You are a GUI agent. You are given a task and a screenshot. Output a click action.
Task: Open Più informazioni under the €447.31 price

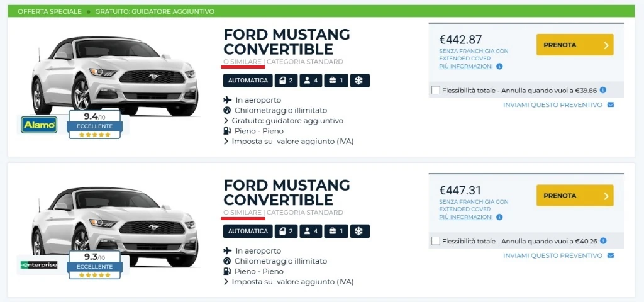466,217
